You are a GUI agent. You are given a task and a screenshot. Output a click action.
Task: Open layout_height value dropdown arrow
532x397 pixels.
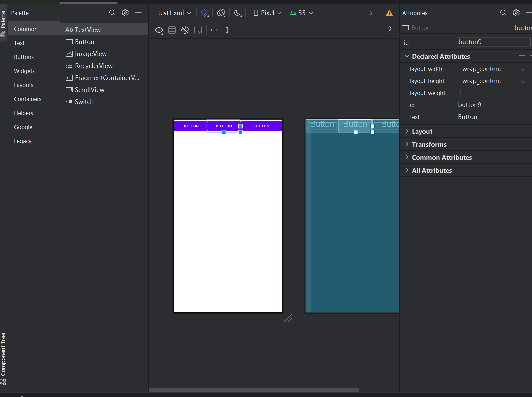click(x=523, y=81)
